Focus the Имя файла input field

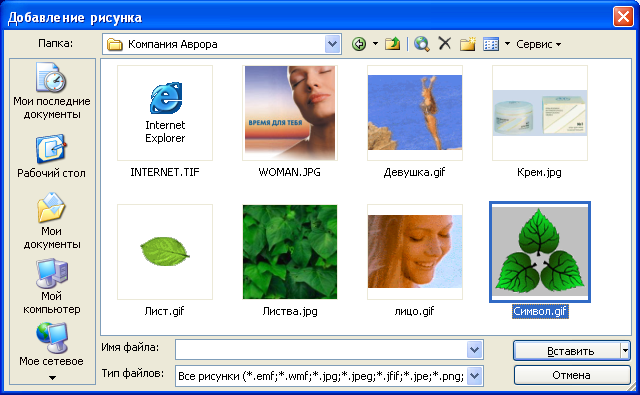321,350
